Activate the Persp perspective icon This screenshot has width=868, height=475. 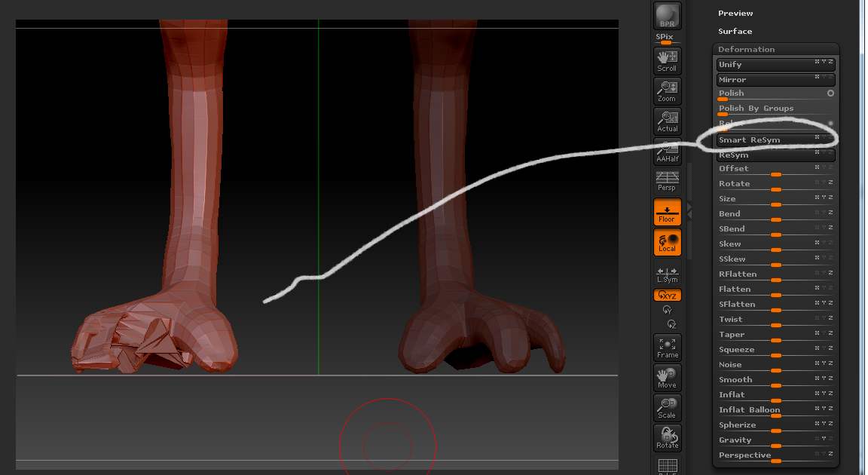666,179
